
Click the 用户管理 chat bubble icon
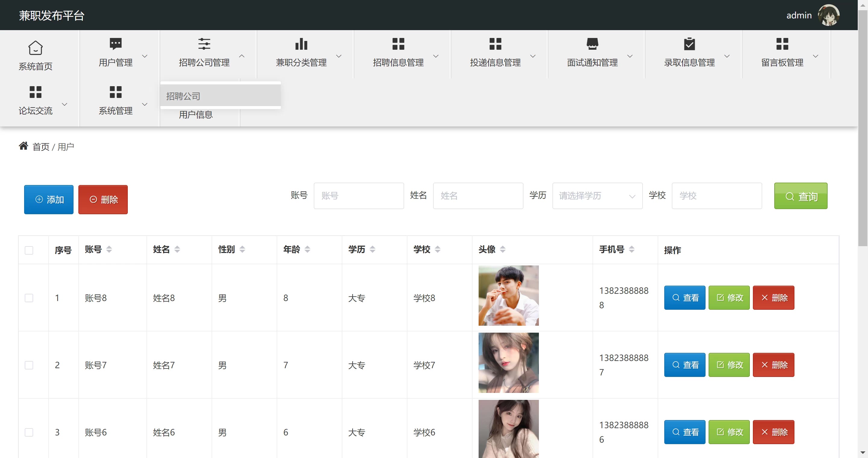tap(115, 44)
